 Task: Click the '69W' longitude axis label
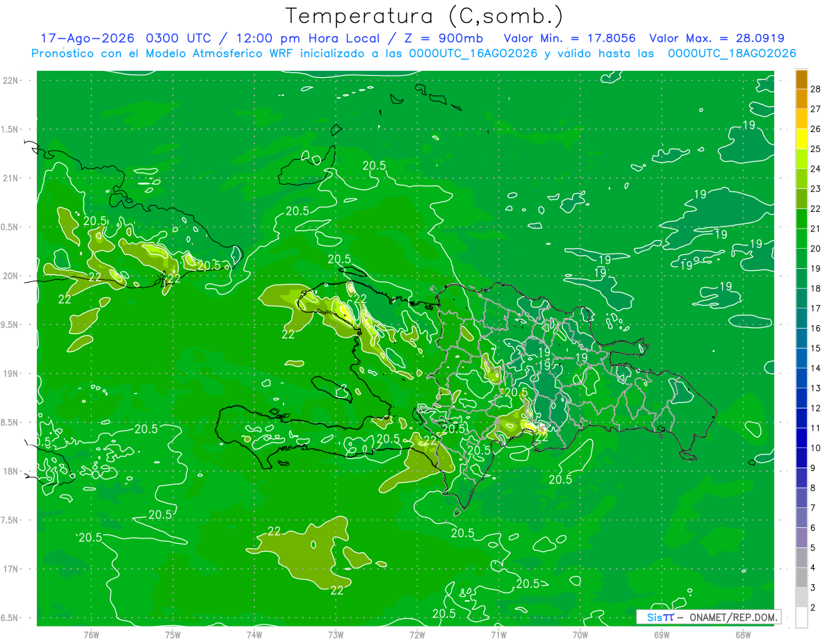[662, 634]
